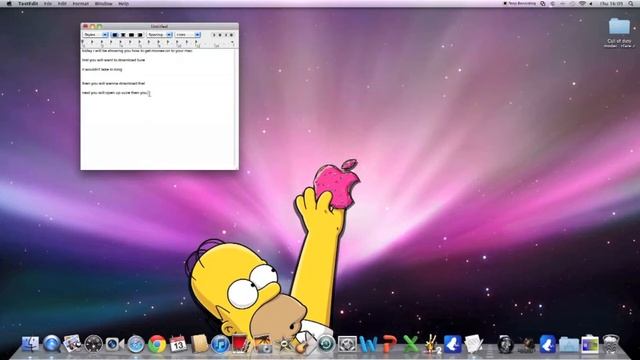Select the left tab stop marker button
The image size is (640, 360).
tap(214, 35)
